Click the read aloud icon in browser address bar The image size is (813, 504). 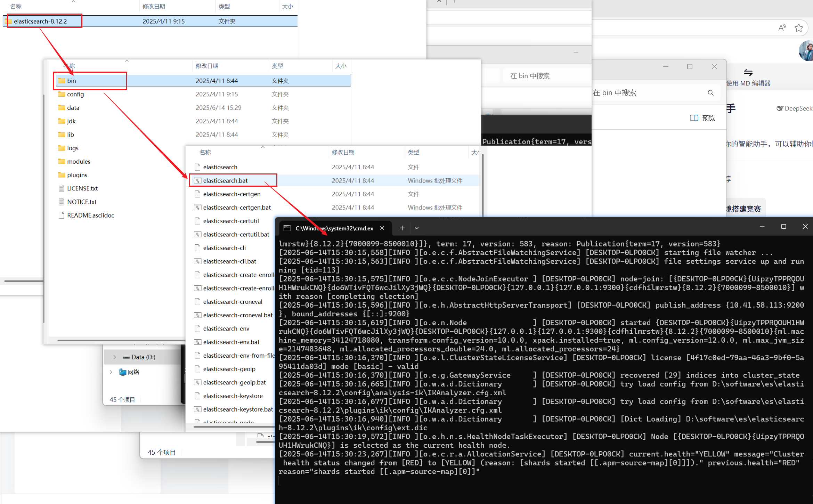[x=782, y=28]
